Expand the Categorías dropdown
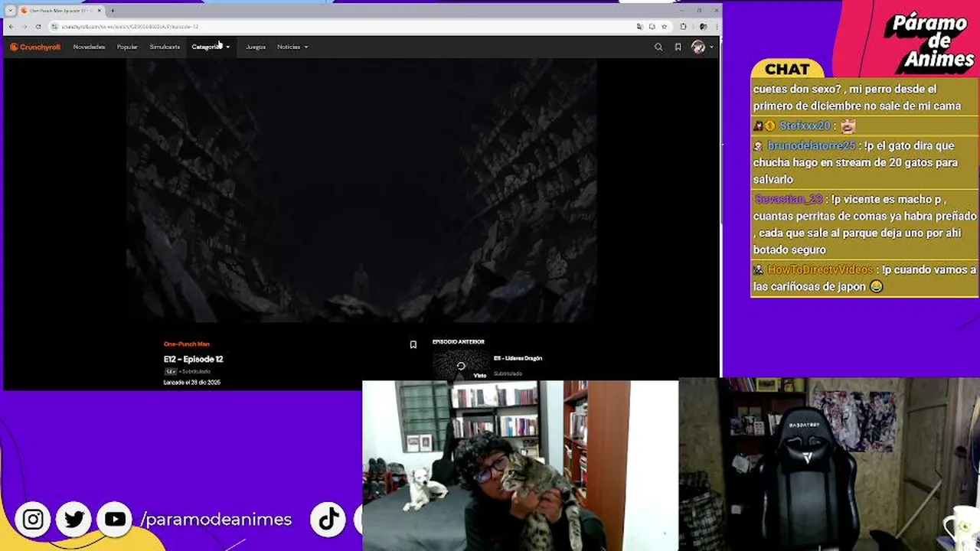Image resolution: width=980 pixels, height=551 pixels. point(211,47)
